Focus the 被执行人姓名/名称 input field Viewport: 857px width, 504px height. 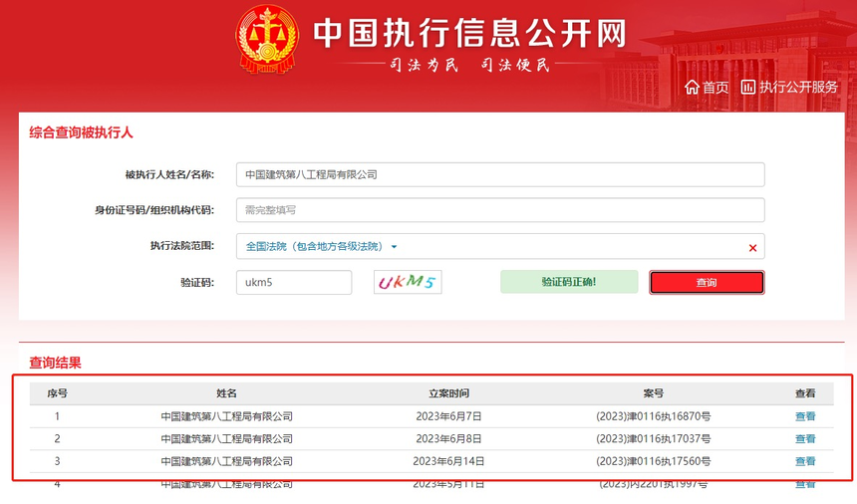[500, 174]
